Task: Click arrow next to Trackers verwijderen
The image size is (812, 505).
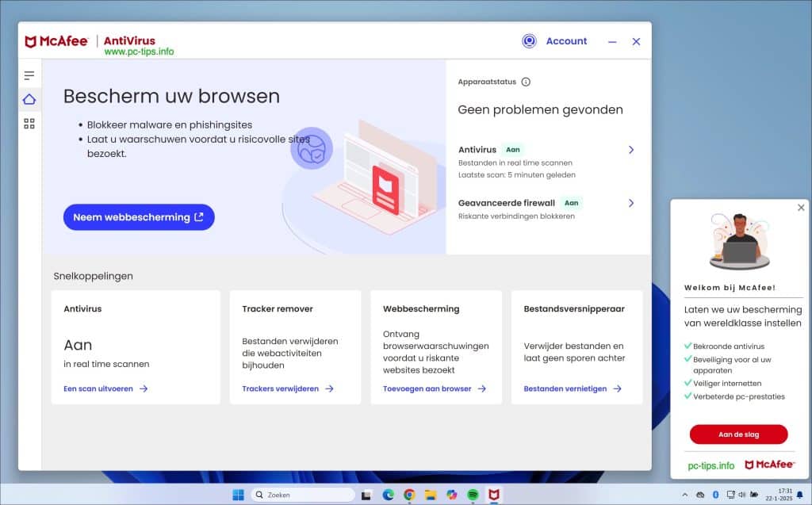Action: 329,388
